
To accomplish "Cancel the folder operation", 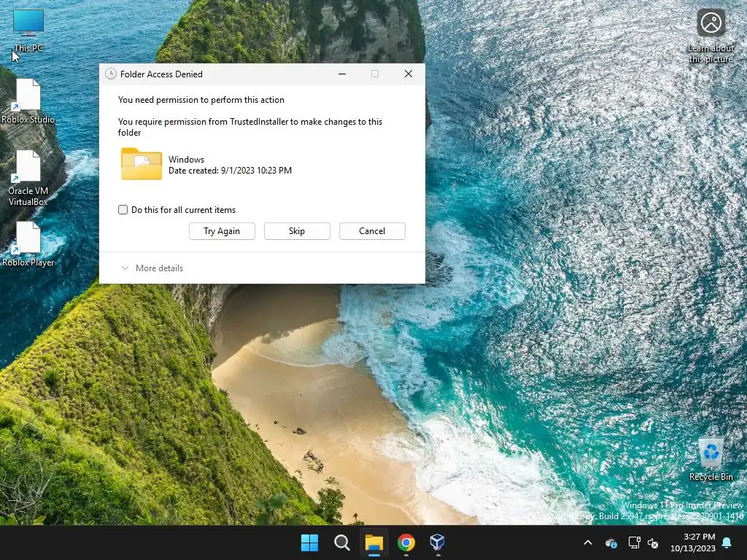I will pyautogui.click(x=372, y=231).
